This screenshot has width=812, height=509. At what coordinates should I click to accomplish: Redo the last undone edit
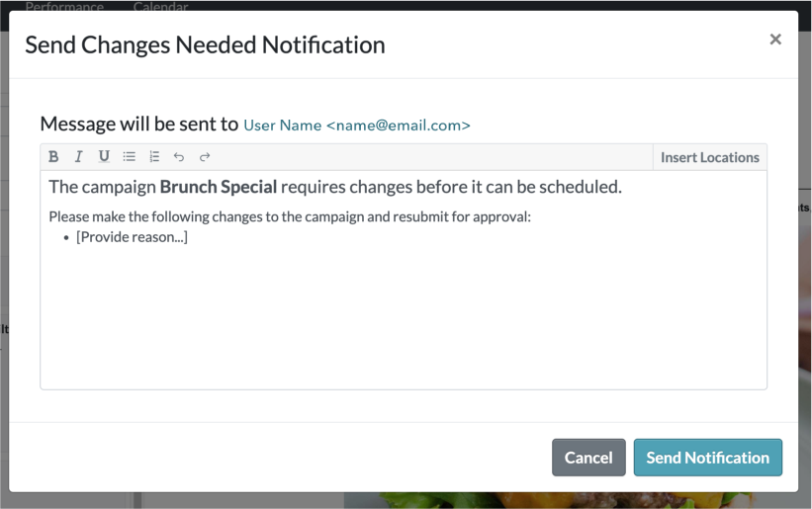pyautogui.click(x=205, y=156)
